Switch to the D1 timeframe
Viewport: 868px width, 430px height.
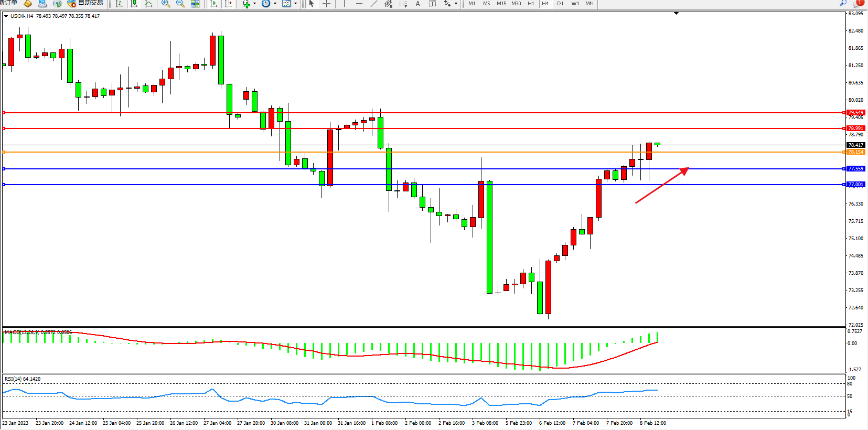pyautogui.click(x=560, y=4)
